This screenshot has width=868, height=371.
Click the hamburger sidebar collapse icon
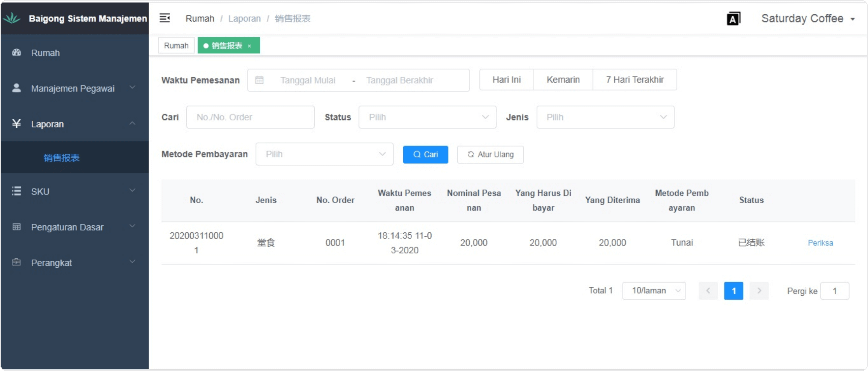pyautogui.click(x=165, y=18)
